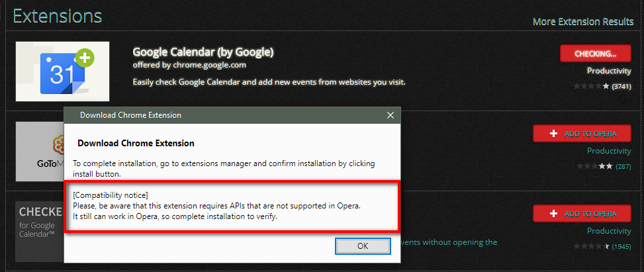Open More Extension Results
Image resolution: width=644 pixels, height=272 pixels.
tap(583, 22)
